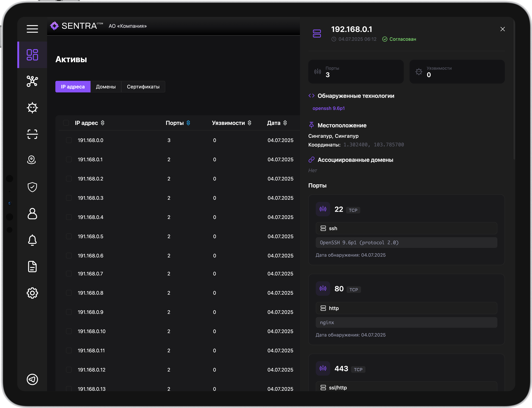The image size is (532, 408).
Task: Open the Уязвимости 0 summary card
Action: click(x=457, y=72)
